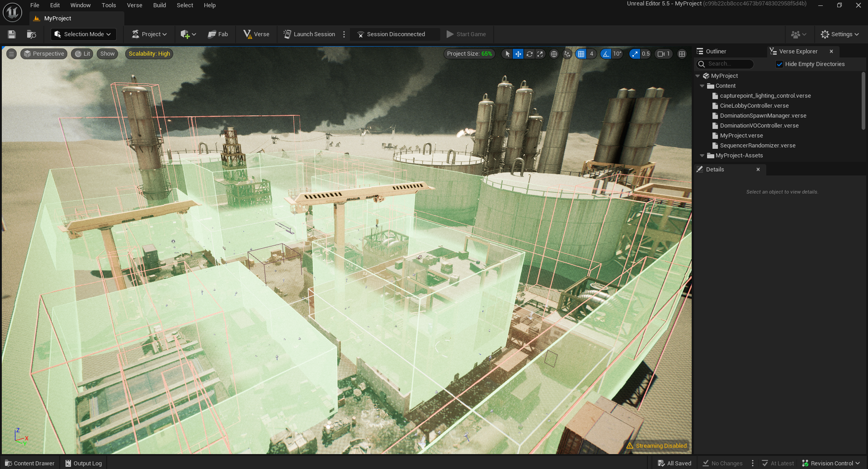
Task: Expand the Revision Control dropdown
Action: 831,463
